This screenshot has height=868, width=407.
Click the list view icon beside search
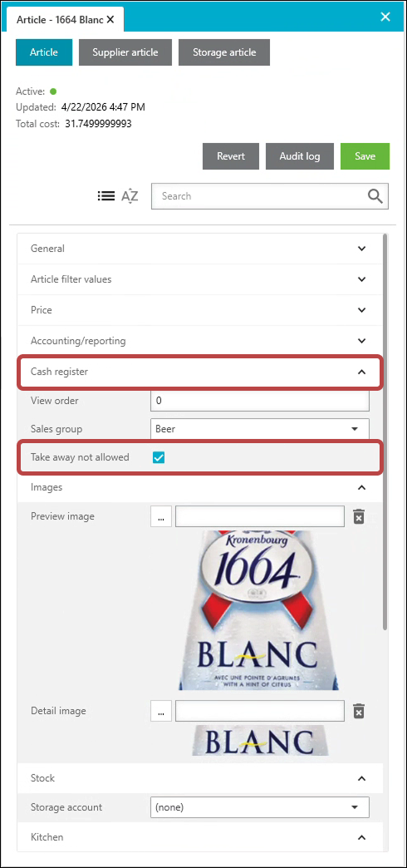106,195
